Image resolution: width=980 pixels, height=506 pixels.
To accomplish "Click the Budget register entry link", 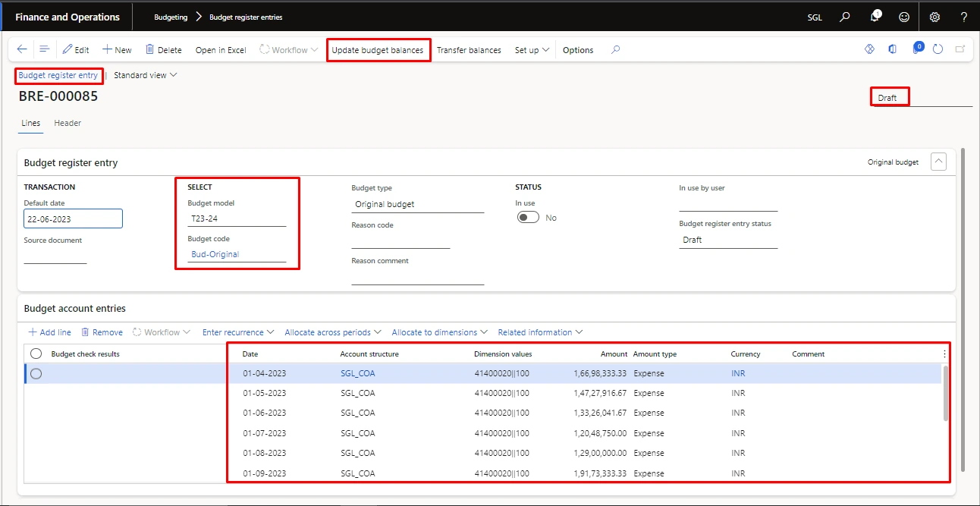I will pos(58,75).
